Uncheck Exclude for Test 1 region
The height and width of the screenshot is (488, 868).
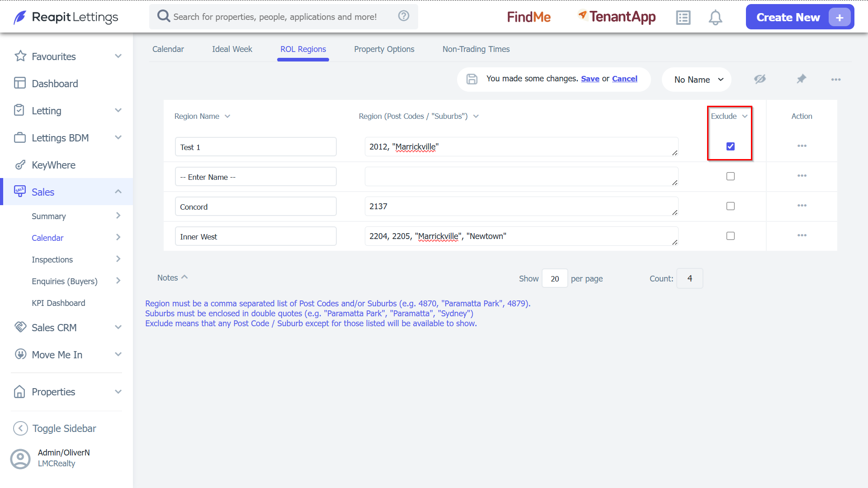click(731, 146)
